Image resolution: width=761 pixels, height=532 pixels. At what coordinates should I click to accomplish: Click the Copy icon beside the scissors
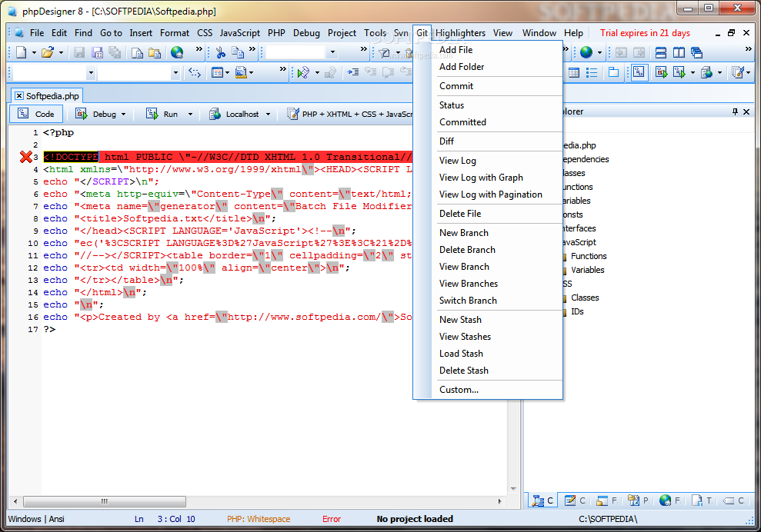(x=237, y=52)
